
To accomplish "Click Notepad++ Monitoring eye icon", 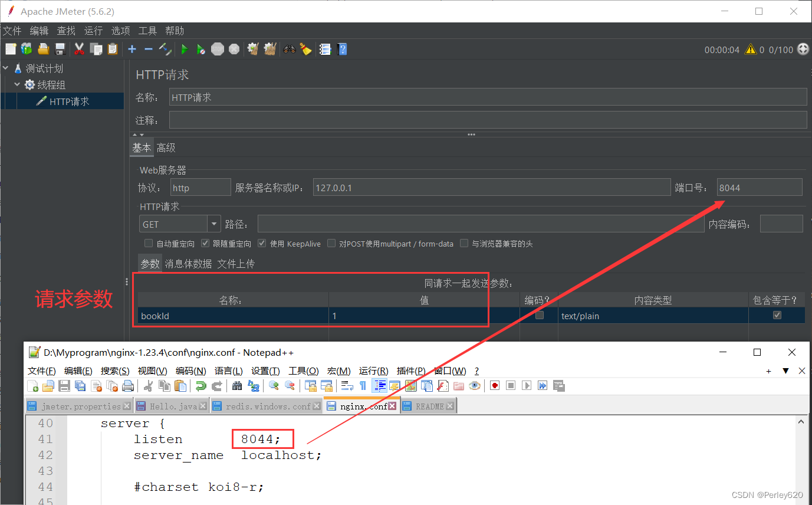I will coord(475,386).
